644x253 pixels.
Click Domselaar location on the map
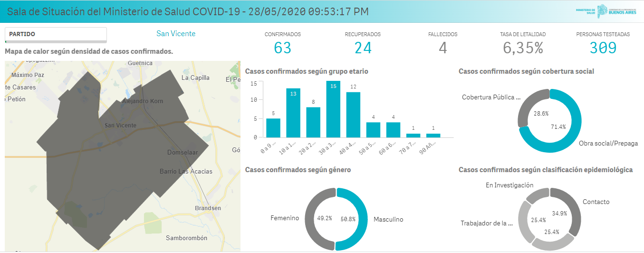tap(182, 153)
